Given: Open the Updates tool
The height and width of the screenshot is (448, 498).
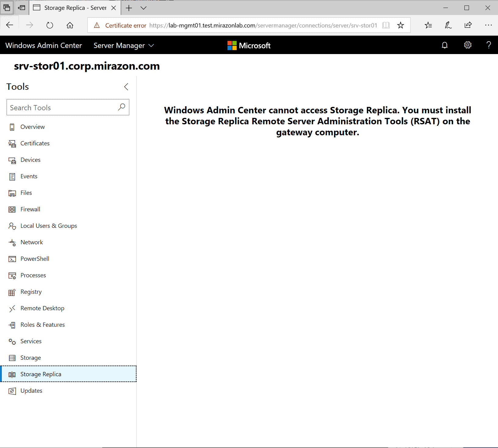Looking at the screenshot, I should [31, 391].
